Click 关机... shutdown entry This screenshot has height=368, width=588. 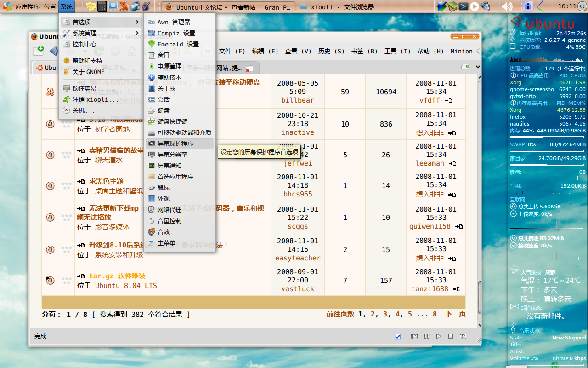[101, 110]
